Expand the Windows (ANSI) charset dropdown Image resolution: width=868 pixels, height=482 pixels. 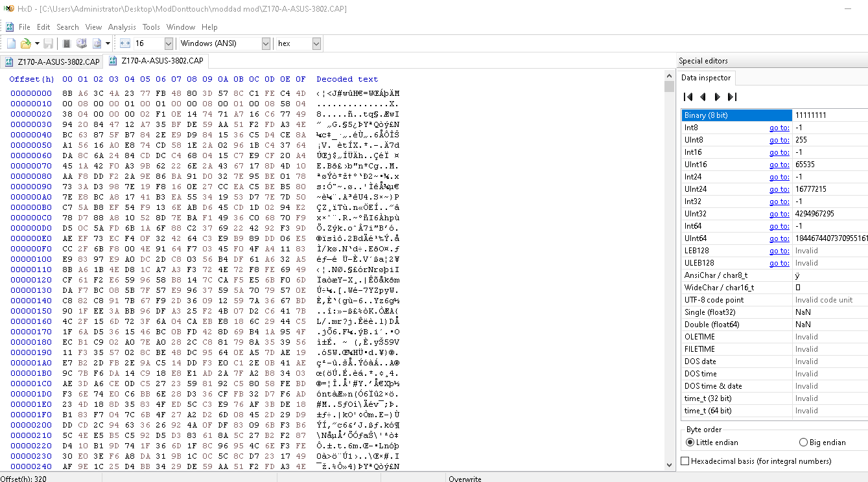266,43
